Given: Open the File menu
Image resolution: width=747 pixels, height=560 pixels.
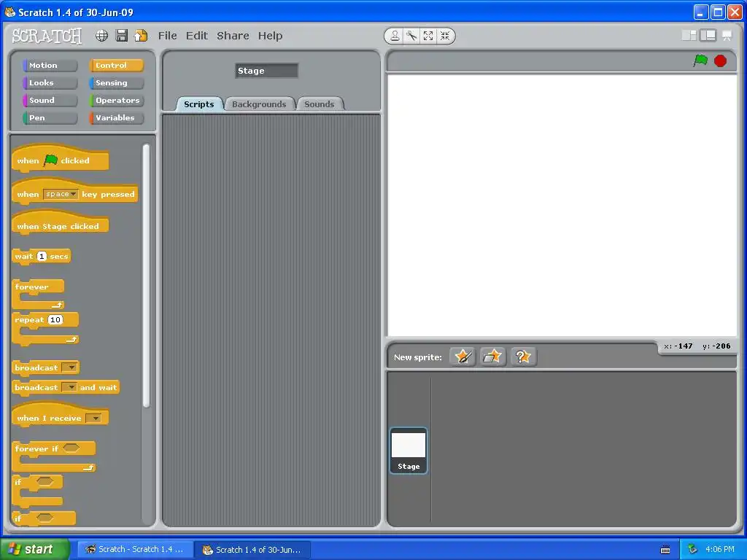Looking at the screenshot, I should pyautogui.click(x=167, y=36).
